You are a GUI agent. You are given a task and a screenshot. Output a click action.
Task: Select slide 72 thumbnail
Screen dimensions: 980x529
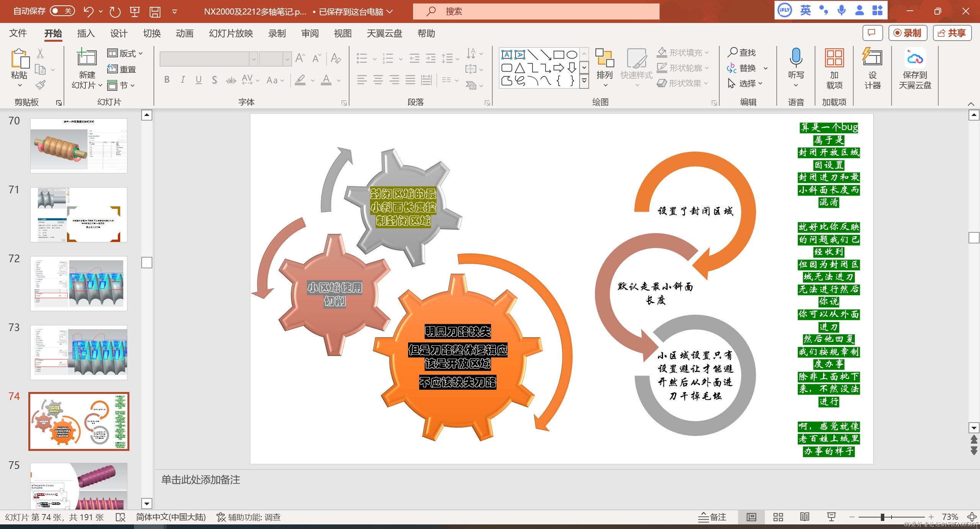tap(79, 283)
